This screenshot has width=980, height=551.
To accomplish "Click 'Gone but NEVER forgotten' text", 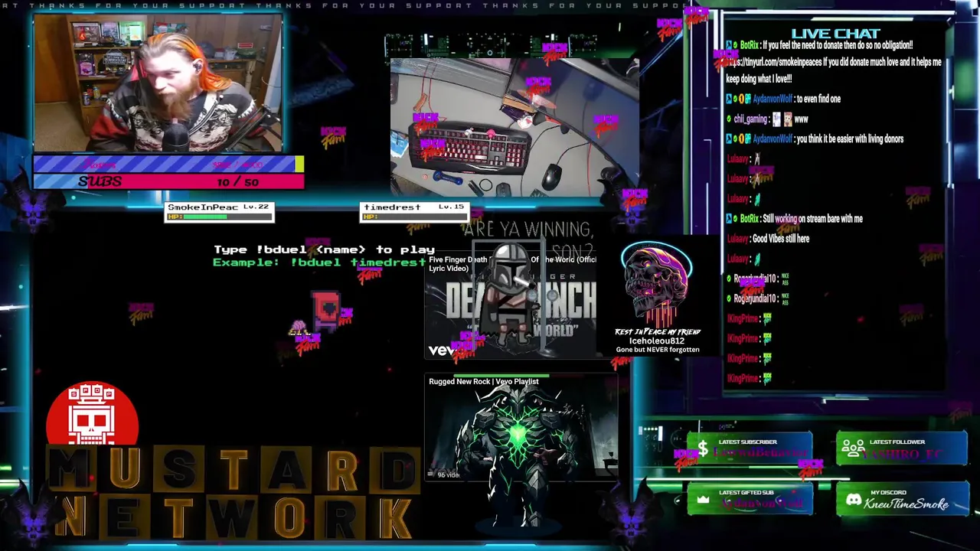I will (658, 350).
